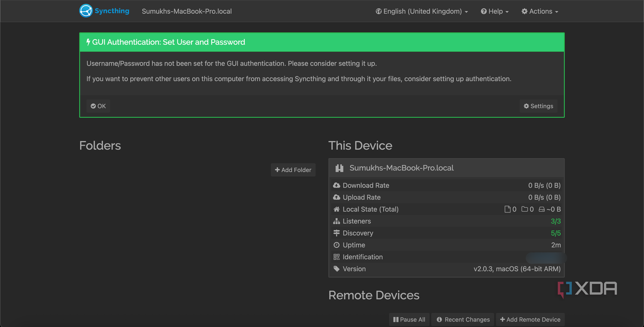Click the binoculars icon beside Sumukhs-MacBook-Pro.local panel title
644x327 pixels.
tap(340, 168)
